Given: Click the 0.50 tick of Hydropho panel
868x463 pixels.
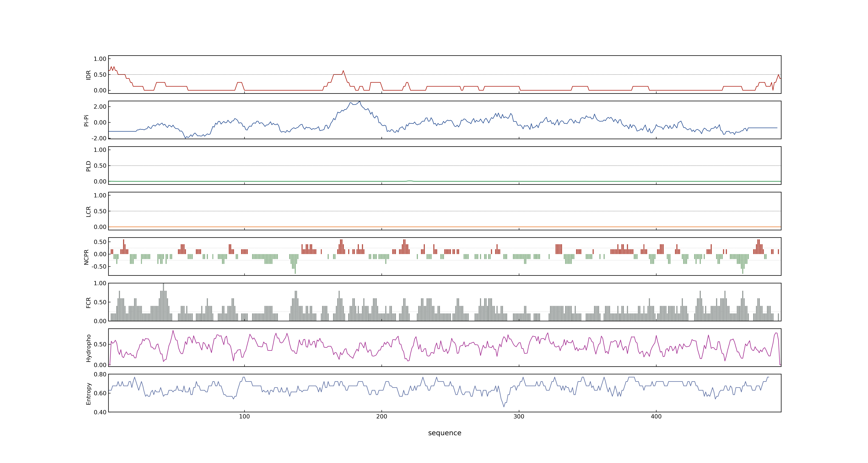Looking at the screenshot, I should pos(100,344).
